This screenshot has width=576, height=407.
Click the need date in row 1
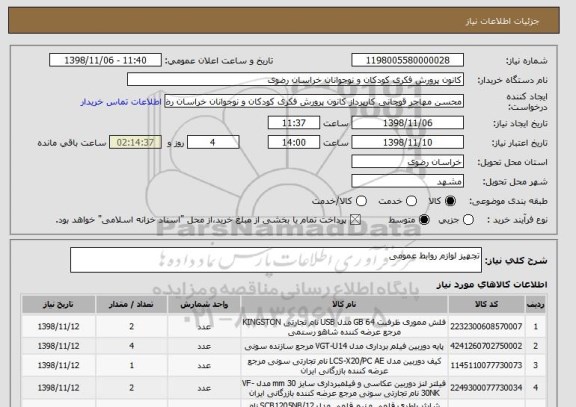point(58,327)
